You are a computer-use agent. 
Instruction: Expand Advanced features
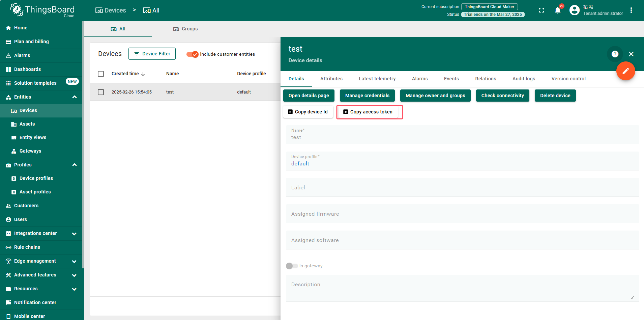click(x=74, y=275)
